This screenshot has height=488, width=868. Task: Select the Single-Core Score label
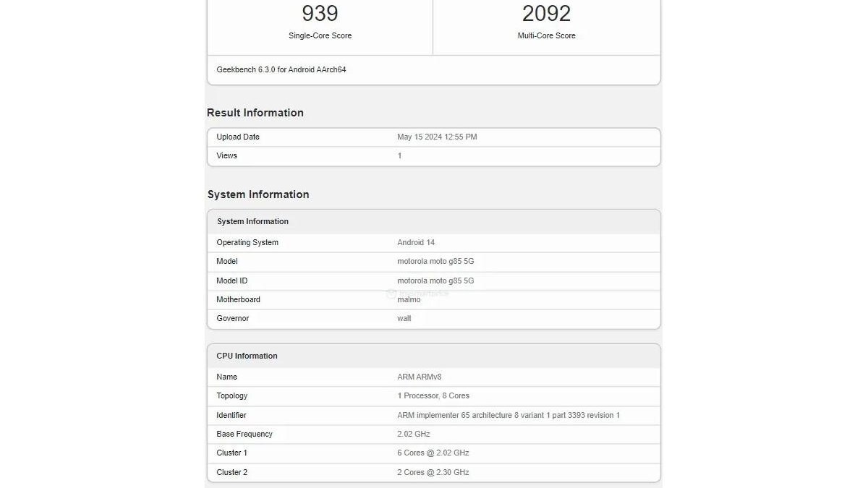pyautogui.click(x=320, y=35)
